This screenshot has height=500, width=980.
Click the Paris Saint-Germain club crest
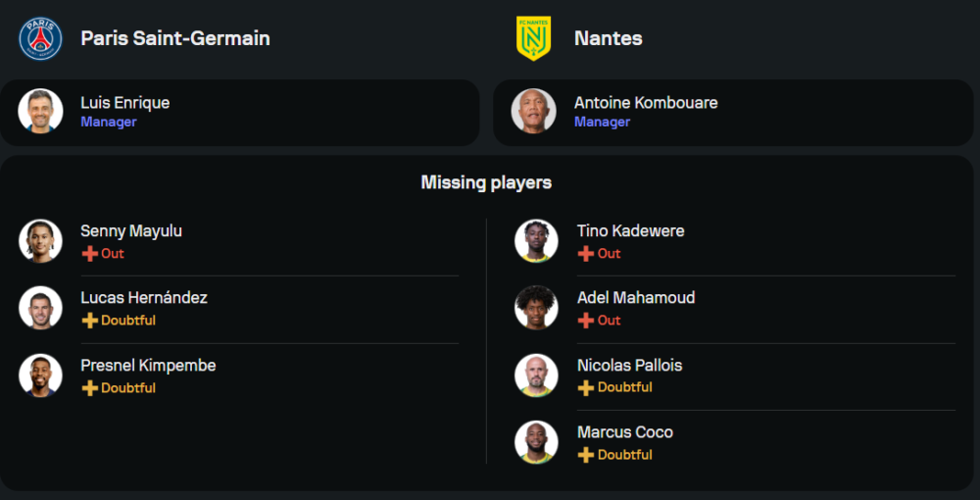point(40,39)
